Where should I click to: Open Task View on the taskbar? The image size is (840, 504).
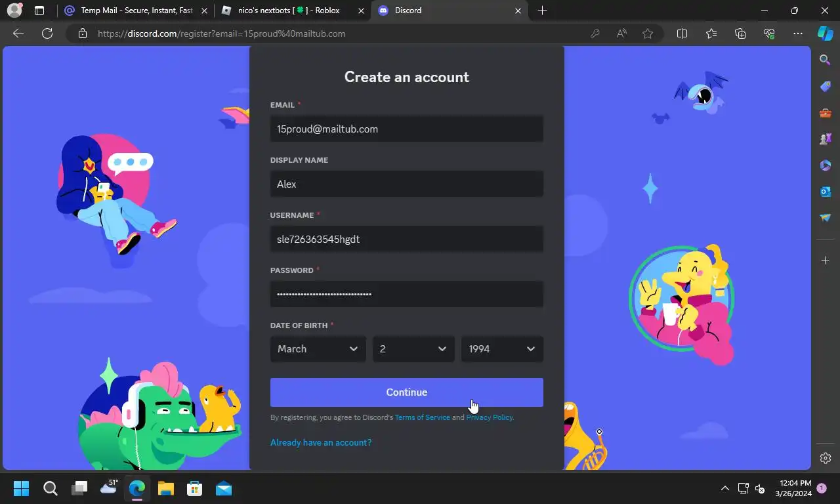(79, 488)
